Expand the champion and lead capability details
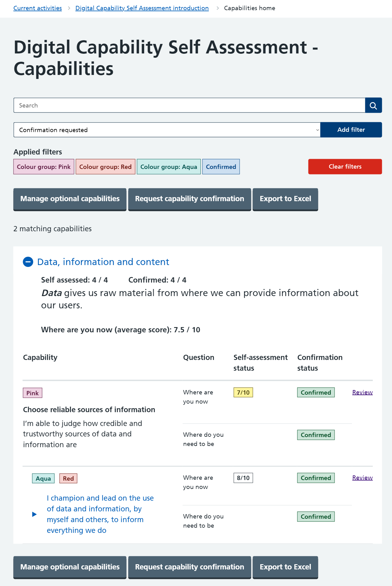The width and height of the screenshot is (392, 586). 34,514
